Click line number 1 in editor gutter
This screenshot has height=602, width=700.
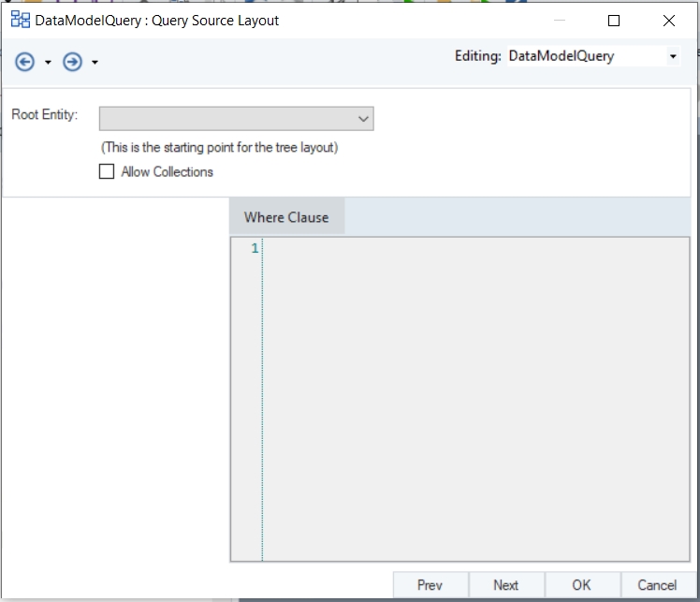point(254,249)
